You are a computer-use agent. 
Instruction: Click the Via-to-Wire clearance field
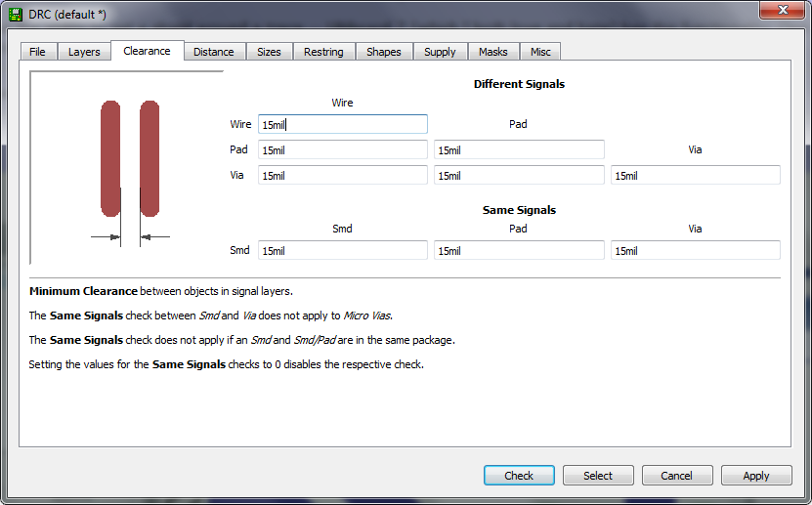343,175
